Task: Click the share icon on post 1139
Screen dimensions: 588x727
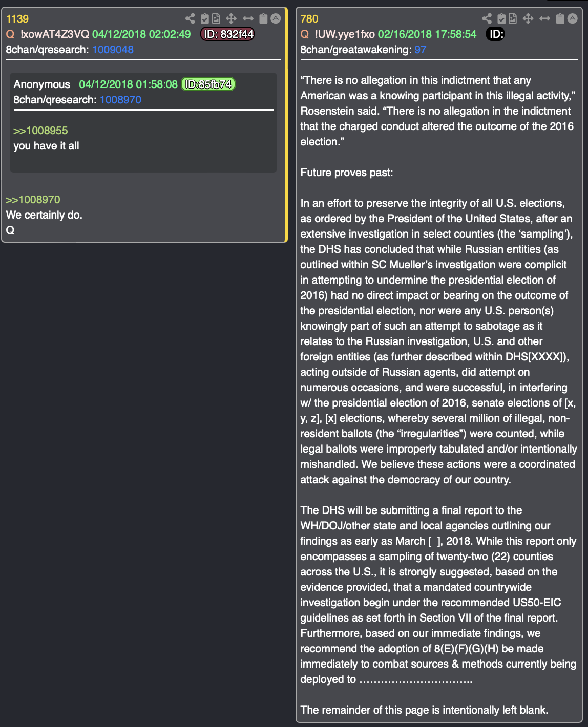Action: (190, 19)
